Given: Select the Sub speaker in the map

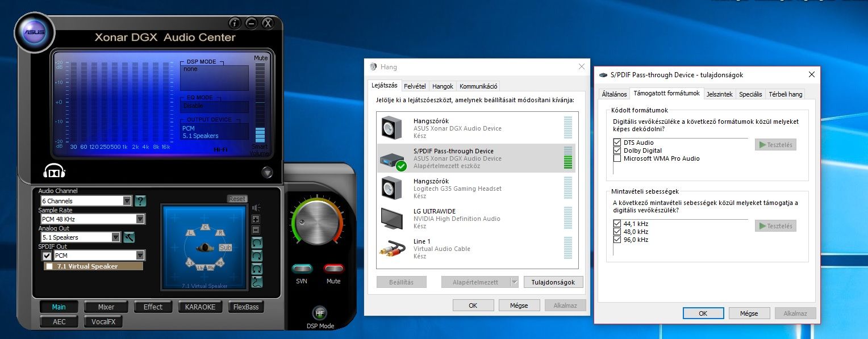Looking at the screenshot, I should pos(226,248).
